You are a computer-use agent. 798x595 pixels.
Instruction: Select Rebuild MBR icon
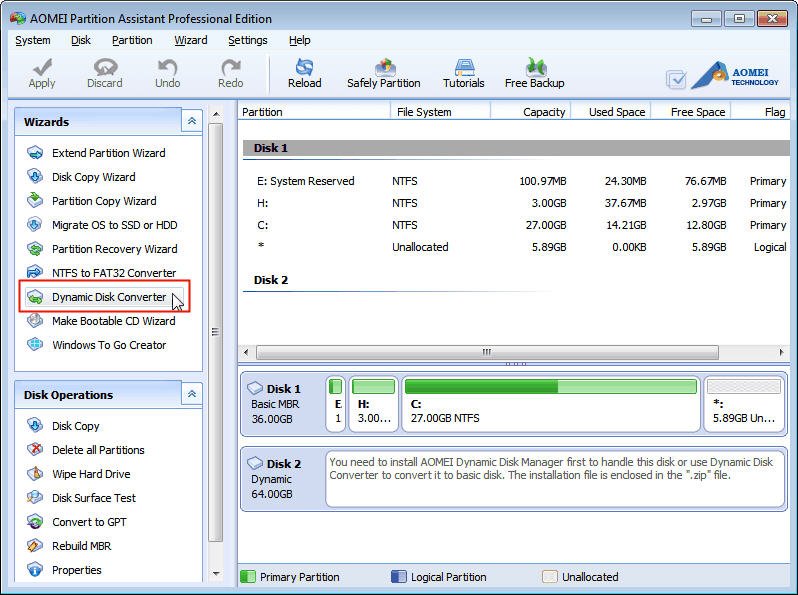click(x=35, y=546)
